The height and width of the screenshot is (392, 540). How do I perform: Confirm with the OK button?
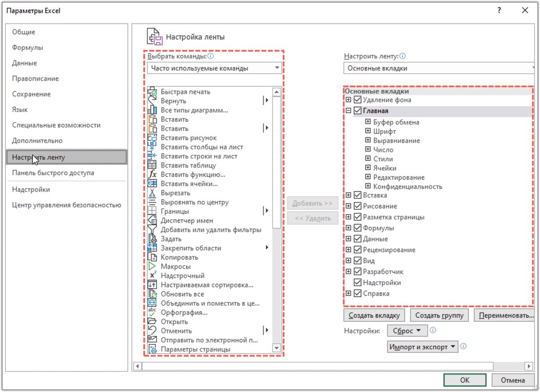coord(465,380)
